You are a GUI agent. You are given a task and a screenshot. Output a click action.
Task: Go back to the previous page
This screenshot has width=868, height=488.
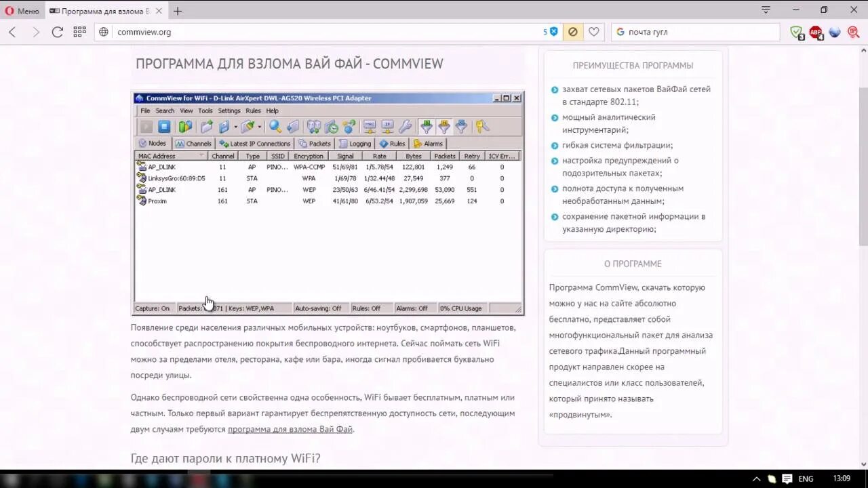13,32
